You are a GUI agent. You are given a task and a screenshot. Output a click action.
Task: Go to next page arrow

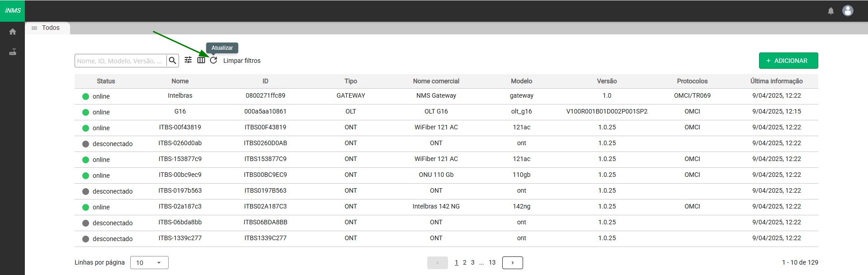(512, 263)
